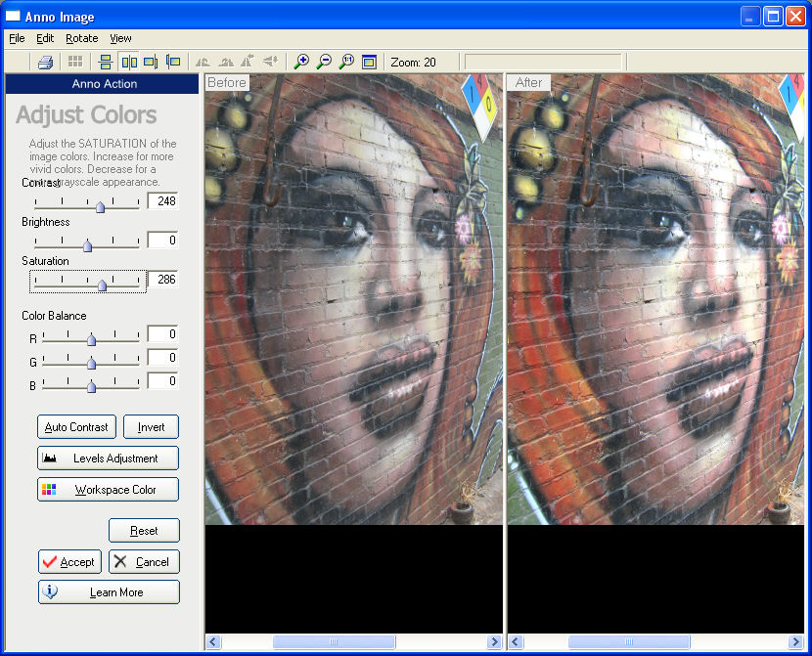Click the Before pane right scroll arrow

pos(494,642)
